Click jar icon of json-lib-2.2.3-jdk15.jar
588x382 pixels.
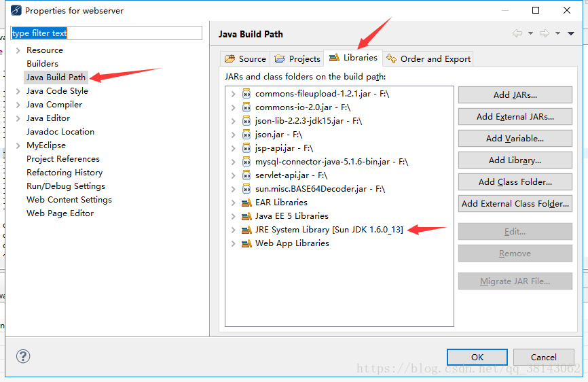click(x=246, y=121)
